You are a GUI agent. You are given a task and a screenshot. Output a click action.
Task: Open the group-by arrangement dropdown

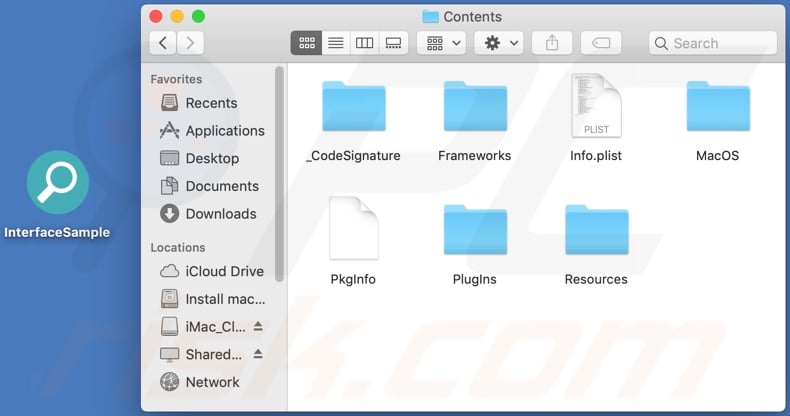pyautogui.click(x=441, y=43)
